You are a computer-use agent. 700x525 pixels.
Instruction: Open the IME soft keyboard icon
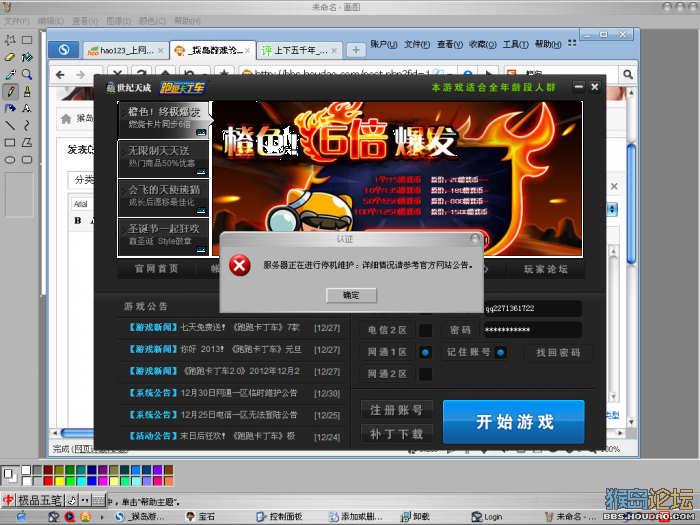(99, 500)
